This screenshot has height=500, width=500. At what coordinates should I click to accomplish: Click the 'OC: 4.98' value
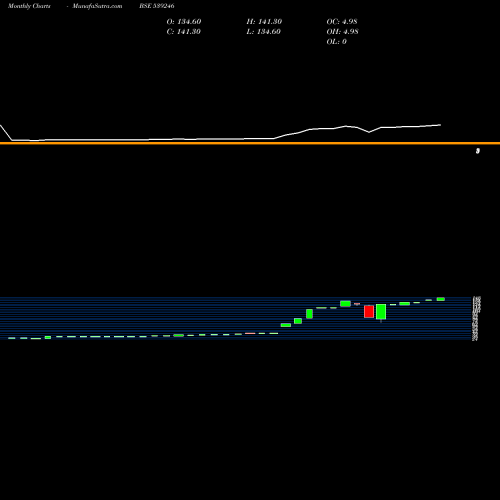tap(342, 22)
